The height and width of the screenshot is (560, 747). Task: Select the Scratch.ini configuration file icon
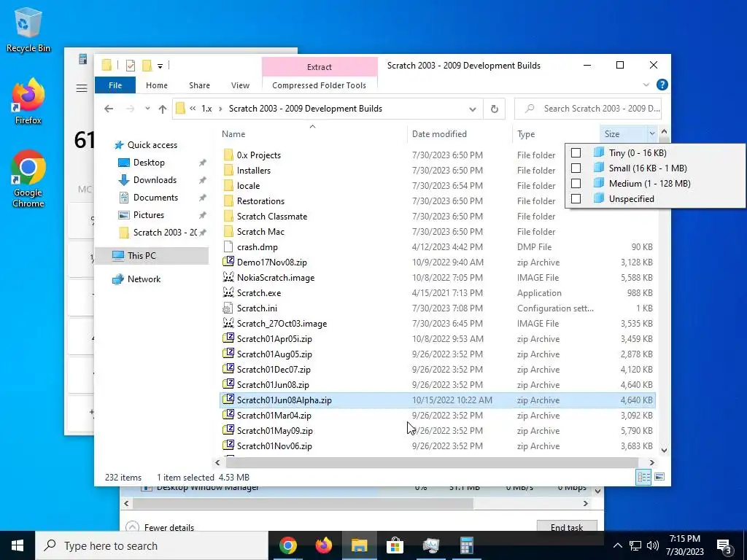coord(228,308)
